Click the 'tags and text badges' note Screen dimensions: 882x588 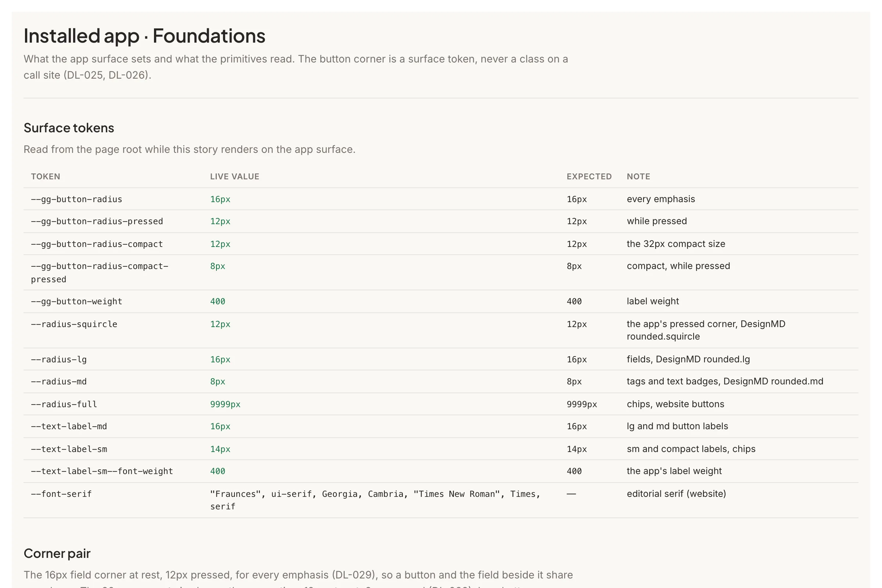click(725, 381)
